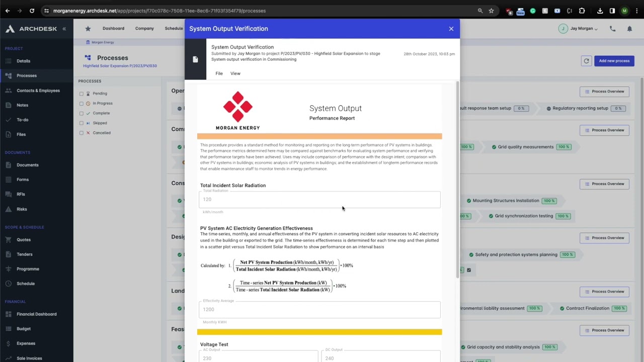Open Budget in the sidebar
Screen dimensions: 644x362
click(23, 329)
